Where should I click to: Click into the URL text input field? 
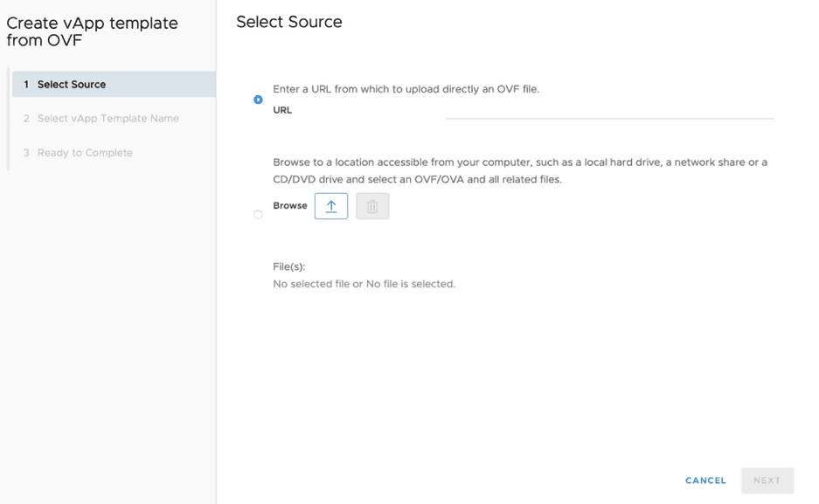coord(609,111)
